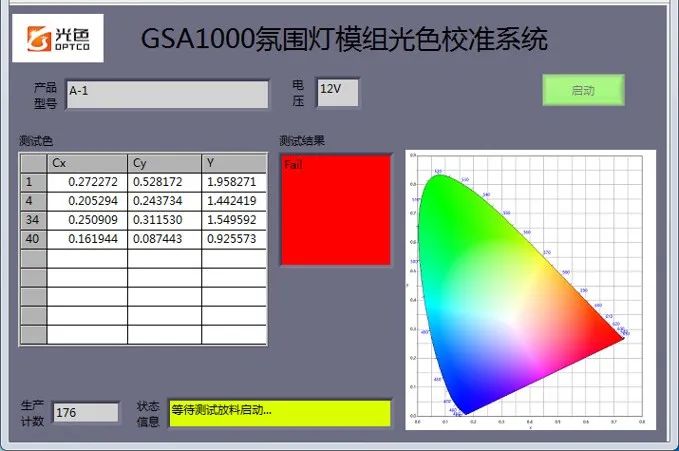
Task: Click the Cx cell with value 0.272272
Action: click(87, 182)
